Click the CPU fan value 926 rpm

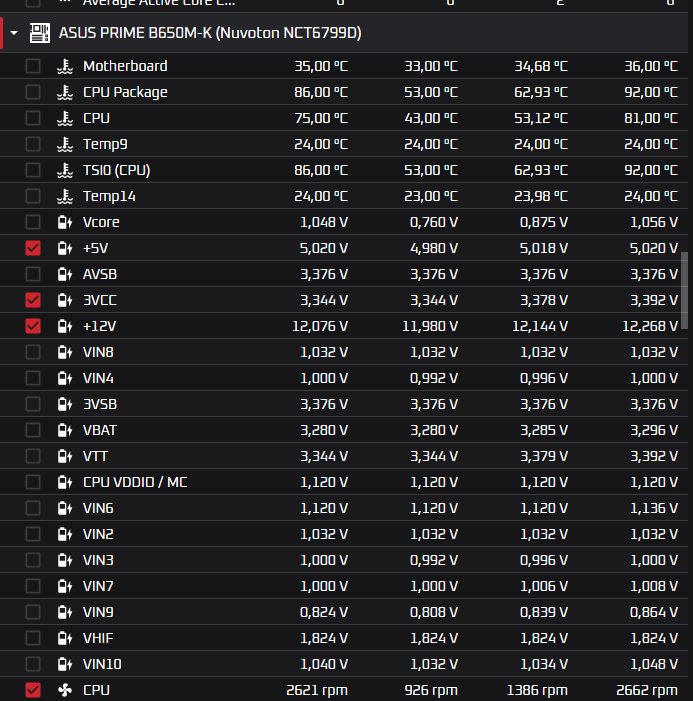pyautogui.click(x=431, y=690)
